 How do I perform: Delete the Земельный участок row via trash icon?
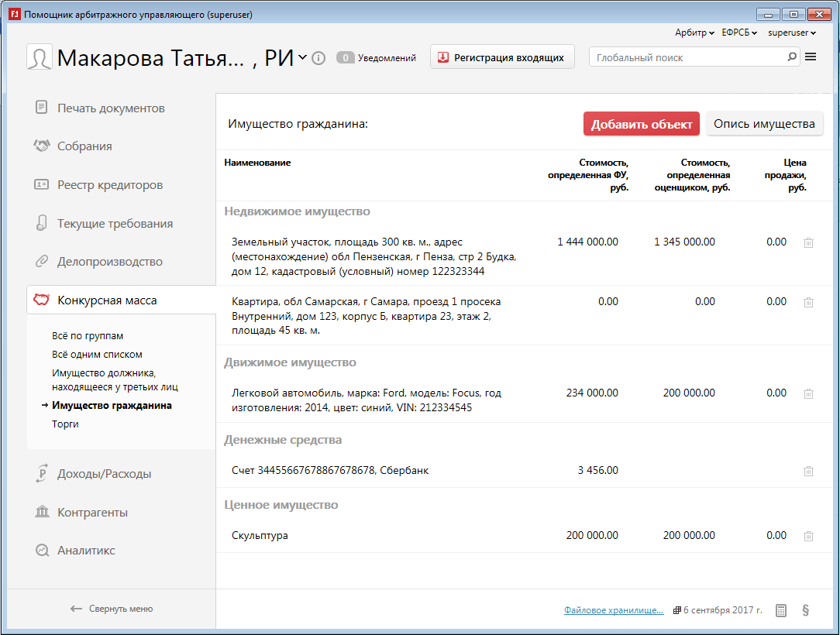(x=808, y=242)
